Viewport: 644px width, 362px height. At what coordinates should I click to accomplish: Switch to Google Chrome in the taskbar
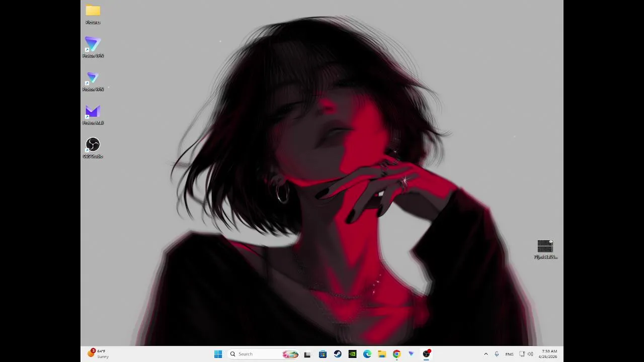pos(396,354)
